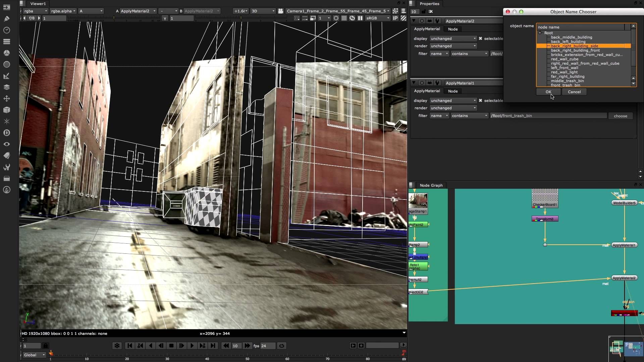Click the pause updates icon in Viewer

[360, 18]
